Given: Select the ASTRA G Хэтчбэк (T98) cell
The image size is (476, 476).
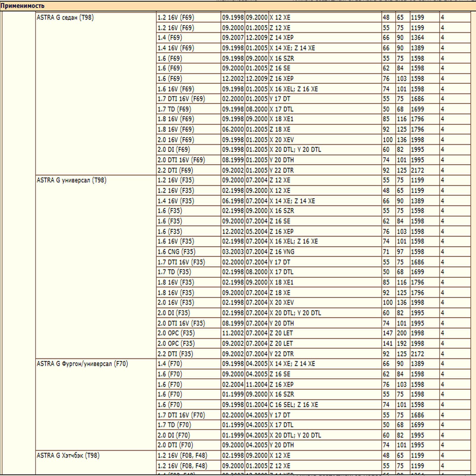Looking at the screenshot, I should pyautogui.click(x=68, y=455).
